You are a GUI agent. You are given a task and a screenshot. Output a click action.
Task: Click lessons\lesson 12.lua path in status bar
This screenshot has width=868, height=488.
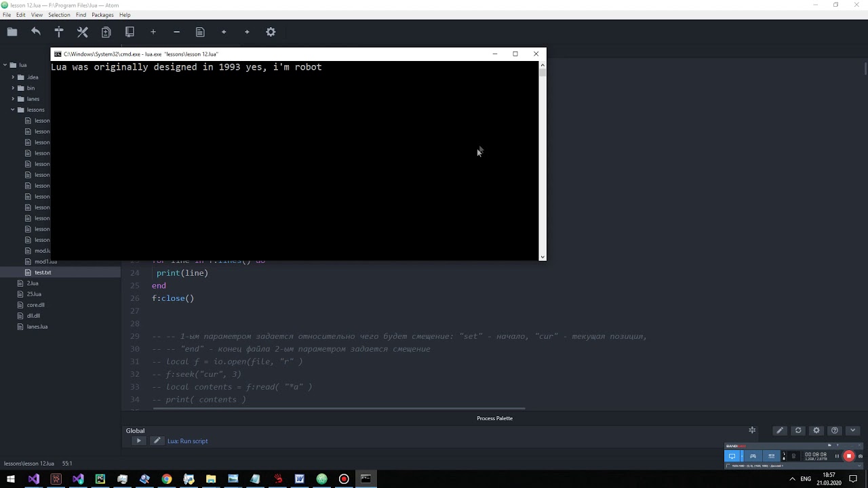(x=29, y=464)
